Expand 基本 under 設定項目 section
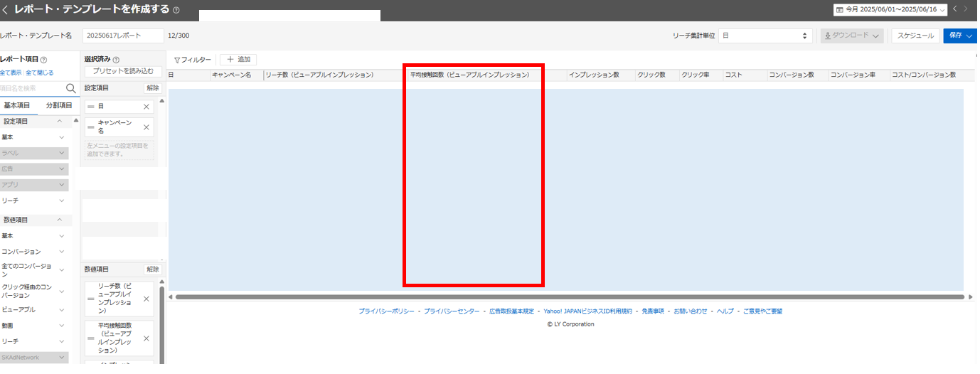 click(62, 137)
